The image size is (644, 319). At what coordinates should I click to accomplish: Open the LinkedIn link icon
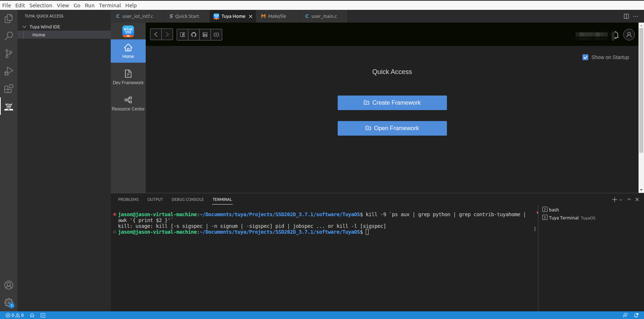(205, 35)
